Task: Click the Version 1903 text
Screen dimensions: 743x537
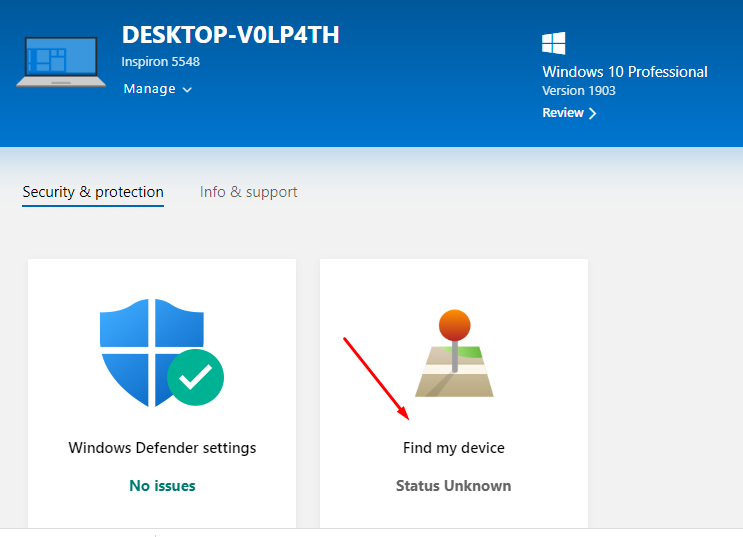Action: (579, 91)
